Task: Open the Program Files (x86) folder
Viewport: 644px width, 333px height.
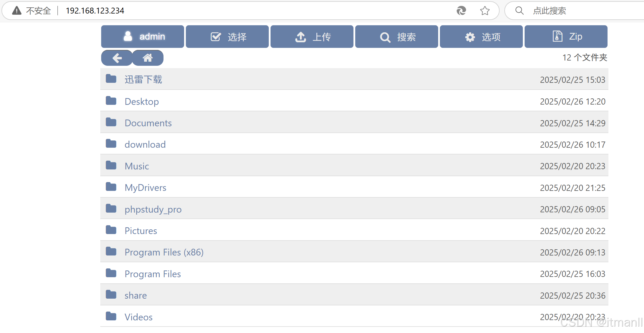Action: point(164,252)
